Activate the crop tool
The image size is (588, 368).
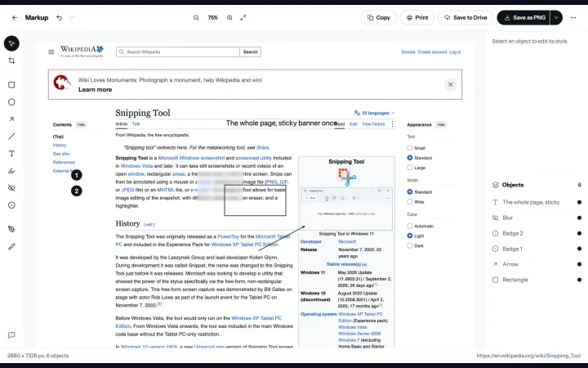click(x=11, y=61)
